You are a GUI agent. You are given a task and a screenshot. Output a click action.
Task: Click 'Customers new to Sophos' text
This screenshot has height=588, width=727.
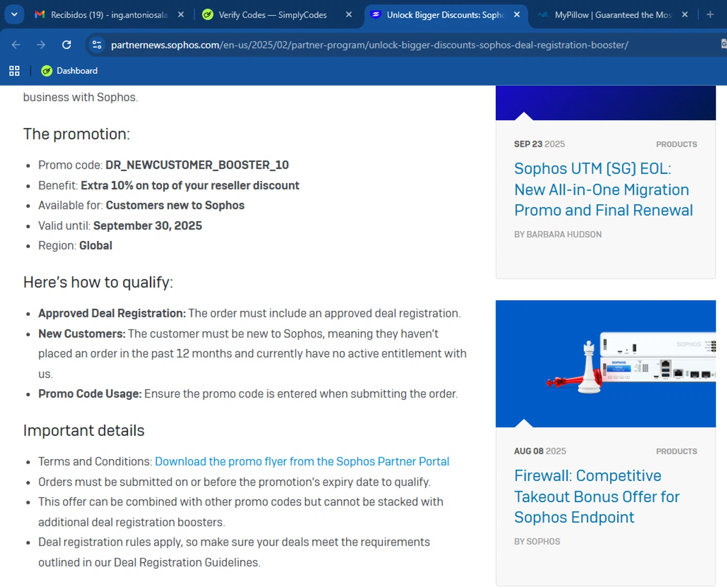click(175, 206)
